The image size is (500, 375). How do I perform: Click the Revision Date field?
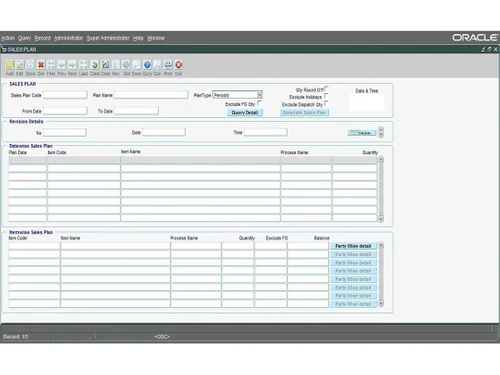[x=164, y=132]
